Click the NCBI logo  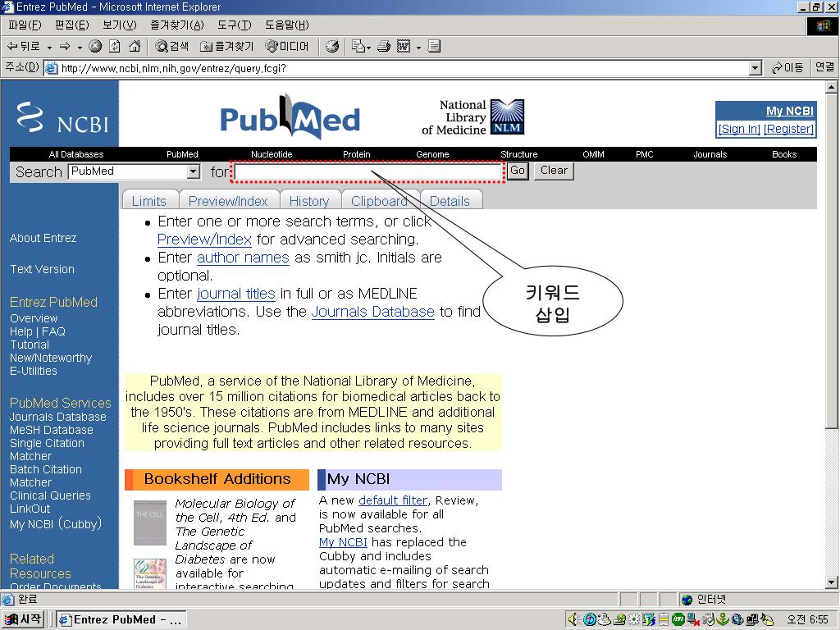pyautogui.click(x=62, y=117)
